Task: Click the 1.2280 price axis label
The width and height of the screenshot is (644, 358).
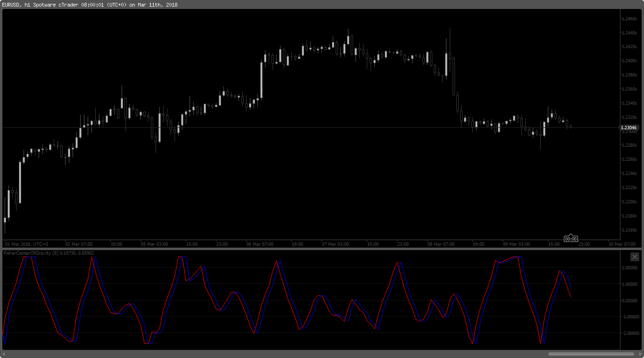Action: tap(629, 145)
